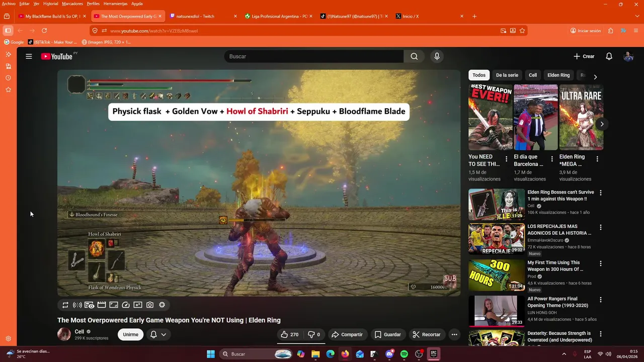Open the sidebar history clock icon
Viewport: 644px width, 362px height.
point(8,78)
